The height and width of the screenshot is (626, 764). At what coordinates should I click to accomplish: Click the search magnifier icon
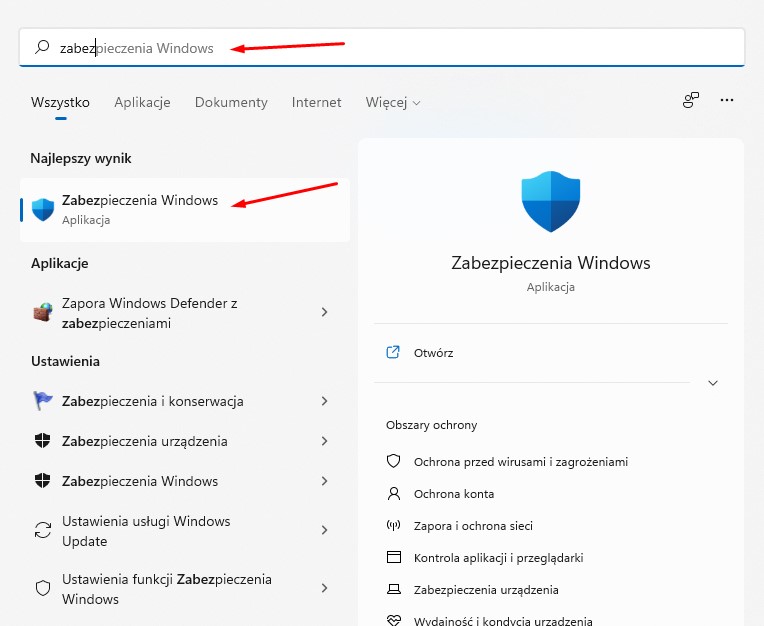click(x=42, y=47)
